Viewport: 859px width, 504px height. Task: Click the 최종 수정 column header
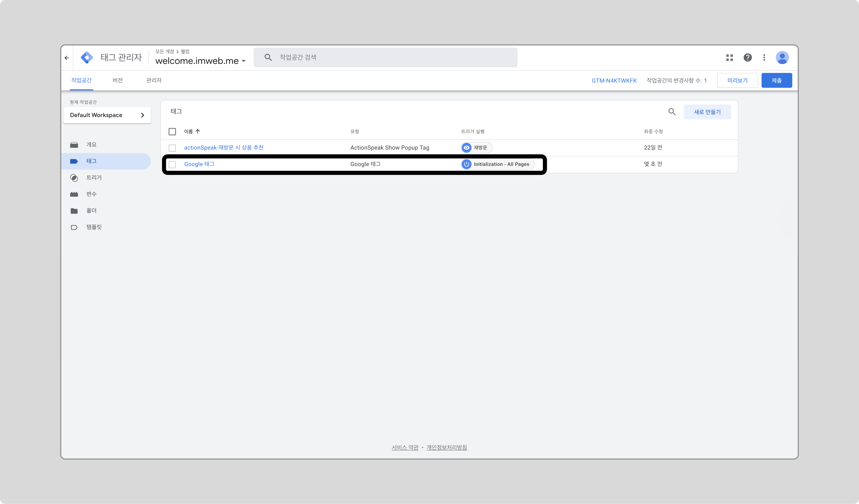pos(653,132)
